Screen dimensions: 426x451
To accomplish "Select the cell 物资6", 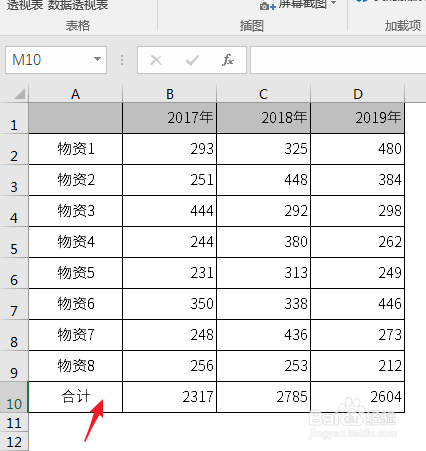I will pos(76,304).
